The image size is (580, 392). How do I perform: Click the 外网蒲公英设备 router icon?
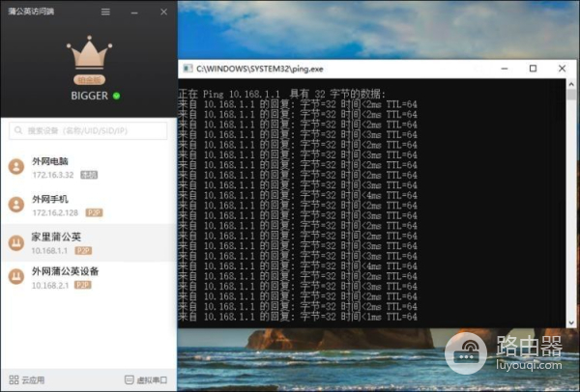16,278
